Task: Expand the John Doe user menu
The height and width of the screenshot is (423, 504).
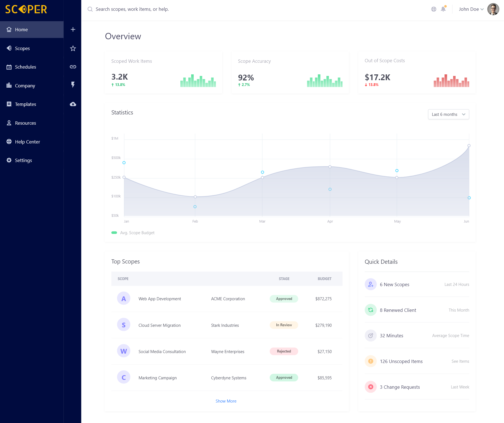Action: [x=471, y=9]
